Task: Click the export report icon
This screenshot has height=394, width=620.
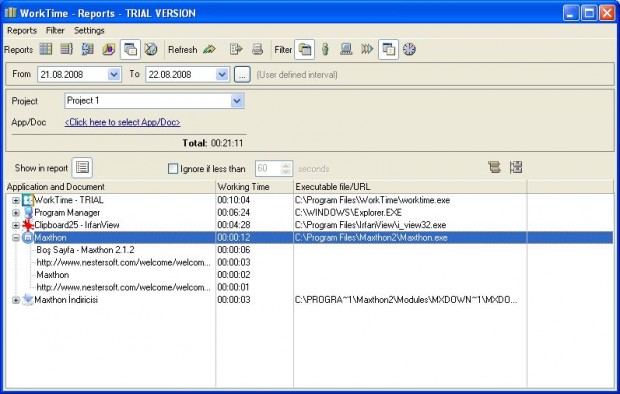Action: (236, 49)
